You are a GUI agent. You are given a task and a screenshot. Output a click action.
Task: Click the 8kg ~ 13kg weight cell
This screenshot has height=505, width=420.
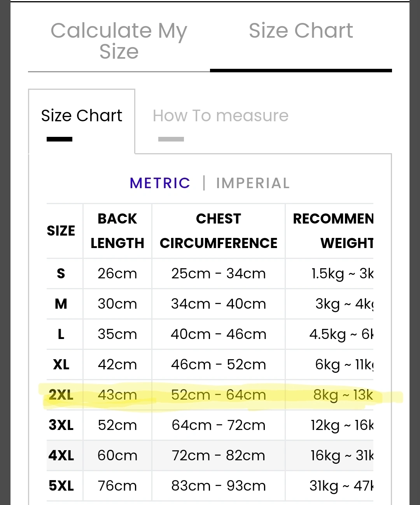click(343, 395)
